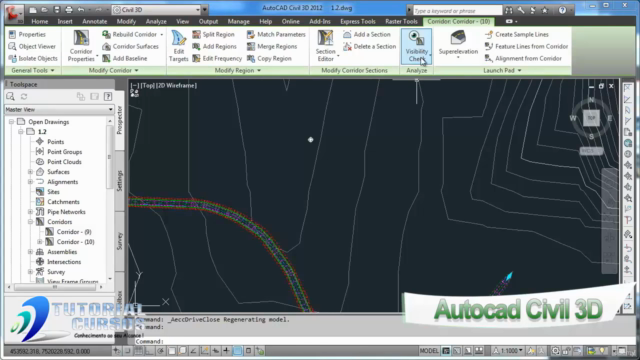
Task: Click Alignment from Corridor
Action: [x=523, y=58]
